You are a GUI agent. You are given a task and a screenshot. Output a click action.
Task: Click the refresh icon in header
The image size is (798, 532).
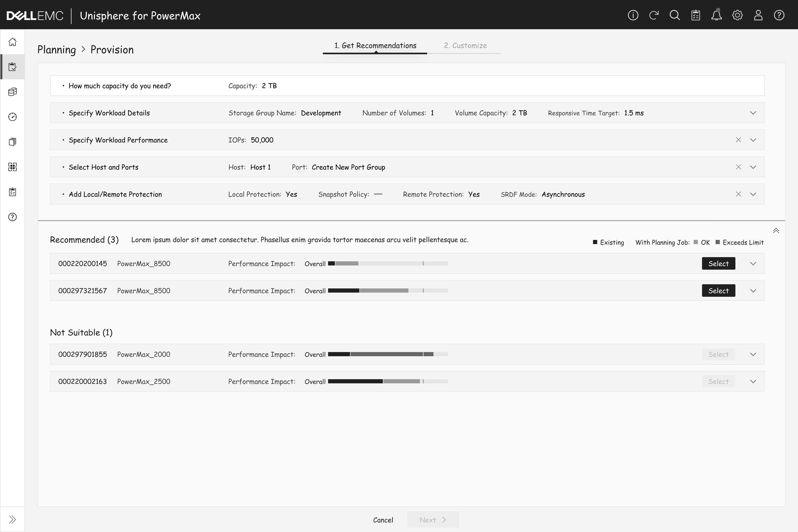(x=654, y=15)
